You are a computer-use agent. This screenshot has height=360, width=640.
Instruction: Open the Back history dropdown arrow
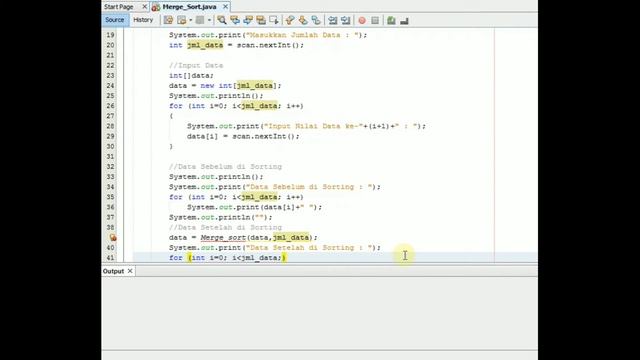point(191,20)
